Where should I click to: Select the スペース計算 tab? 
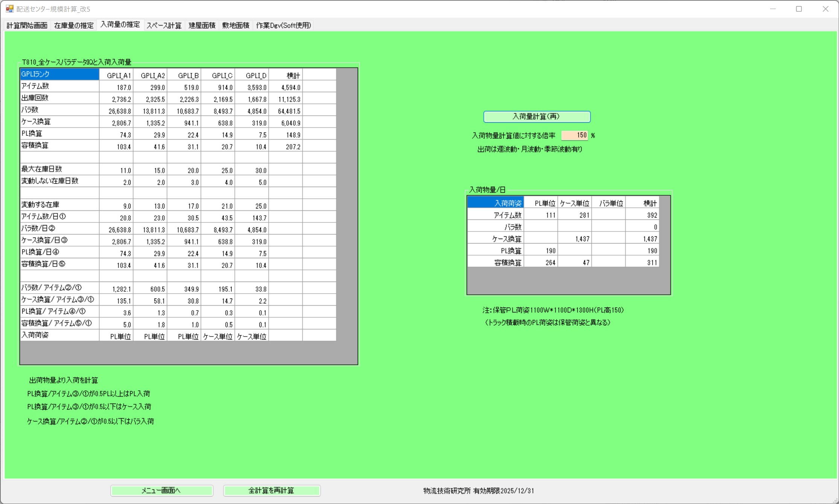[164, 25]
